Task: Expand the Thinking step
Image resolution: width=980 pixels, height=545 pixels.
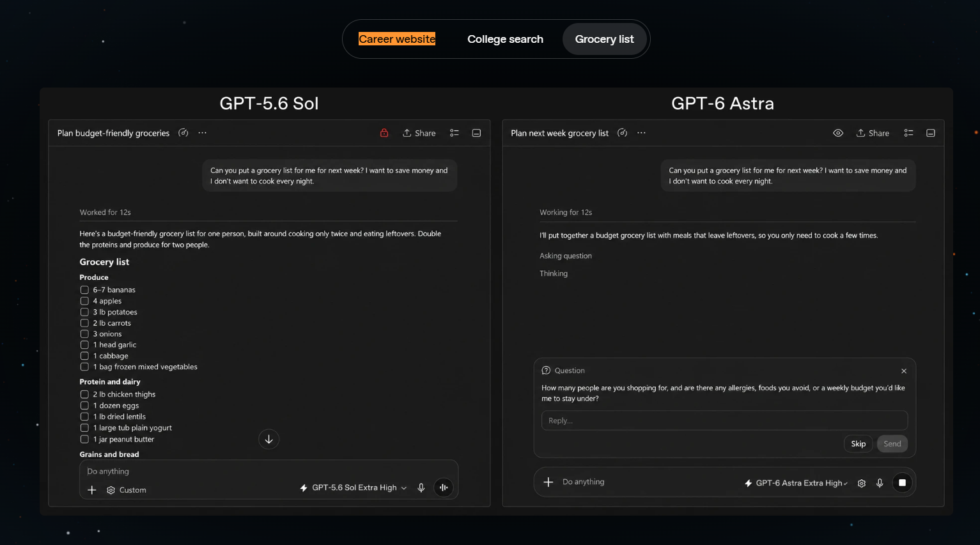Action: [x=554, y=273]
